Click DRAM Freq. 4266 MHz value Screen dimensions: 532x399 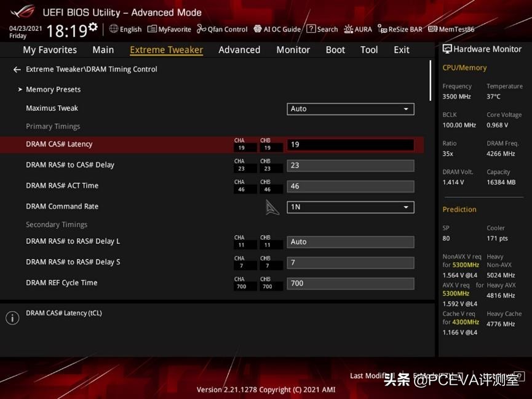pos(501,154)
